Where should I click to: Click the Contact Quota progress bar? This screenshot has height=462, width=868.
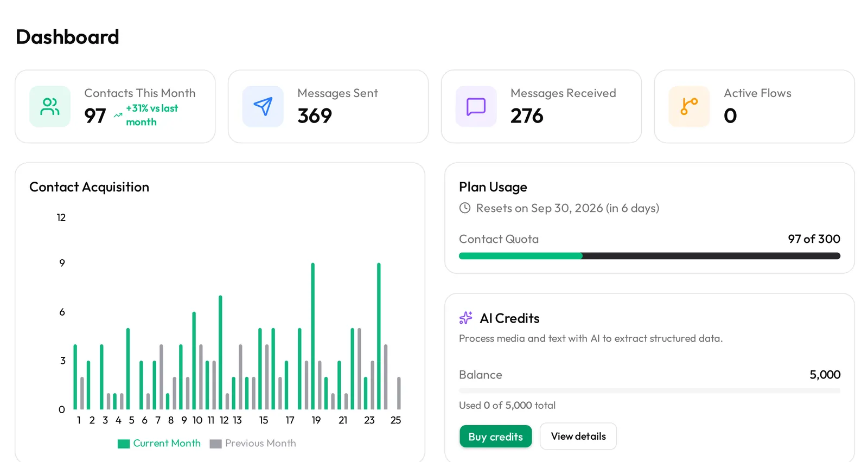pos(649,256)
